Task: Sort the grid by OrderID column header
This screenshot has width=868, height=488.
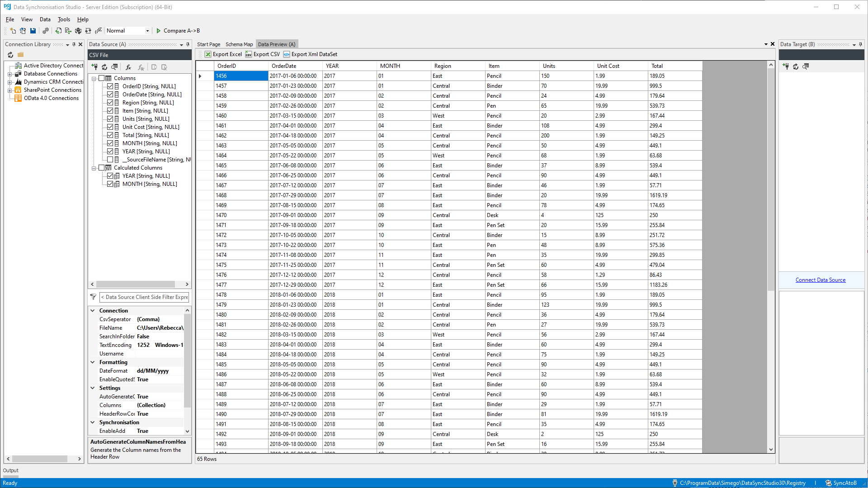Action: tap(241, 66)
